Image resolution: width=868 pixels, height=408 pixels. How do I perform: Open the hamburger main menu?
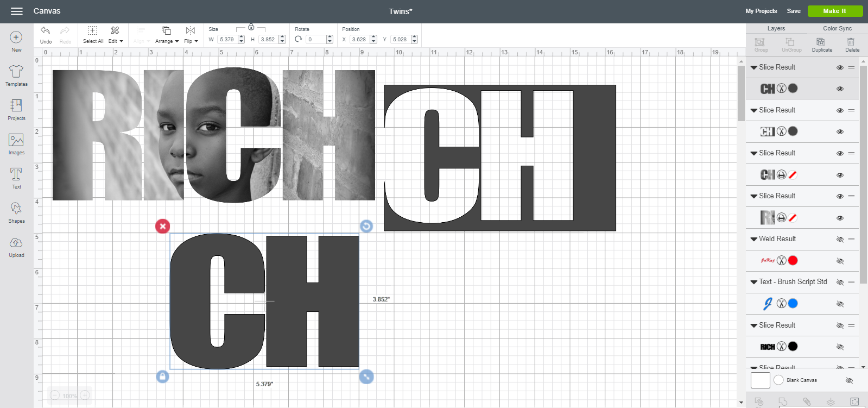point(17,11)
